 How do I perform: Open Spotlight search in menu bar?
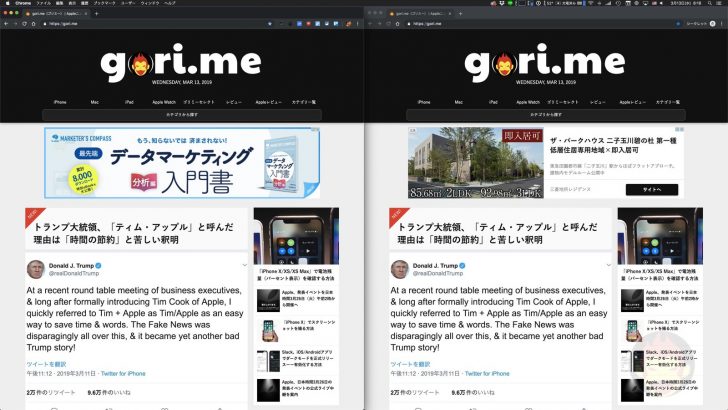[709, 3]
